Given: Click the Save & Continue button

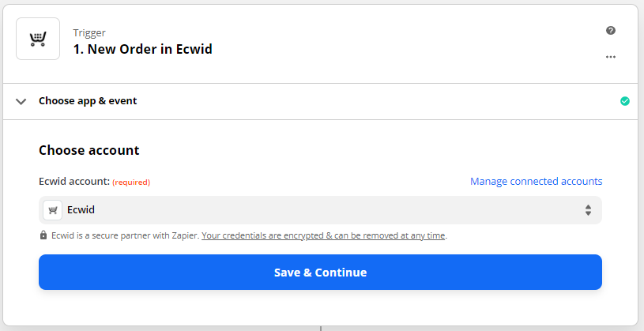Looking at the screenshot, I should [x=320, y=273].
